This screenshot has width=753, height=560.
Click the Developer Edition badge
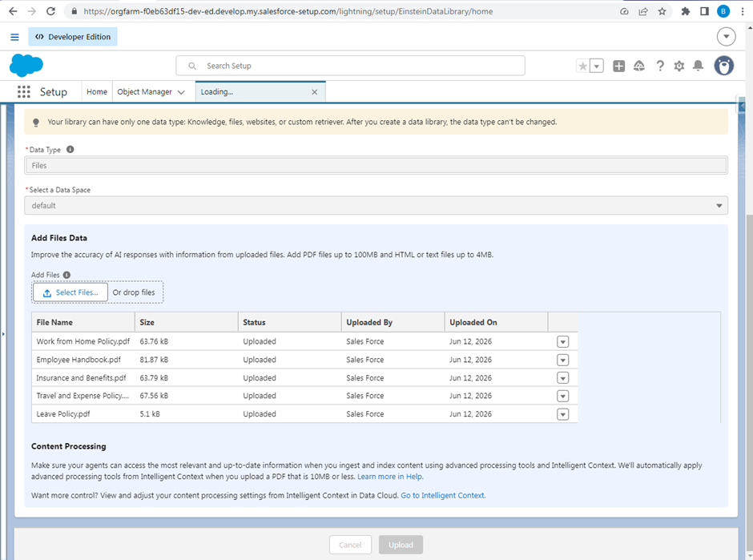coord(73,37)
